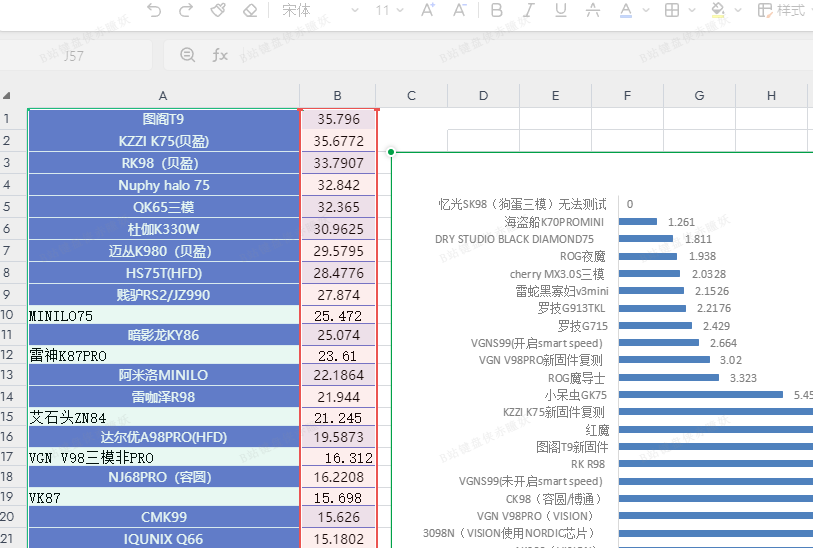Click cell containing IQUNIX Q66

(163, 539)
